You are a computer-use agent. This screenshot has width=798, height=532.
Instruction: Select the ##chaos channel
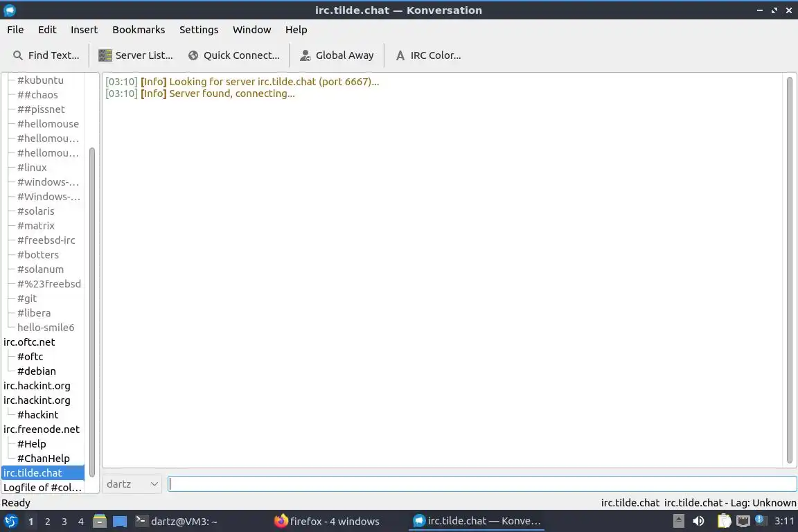pyautogui.click(x=37, y=95)
